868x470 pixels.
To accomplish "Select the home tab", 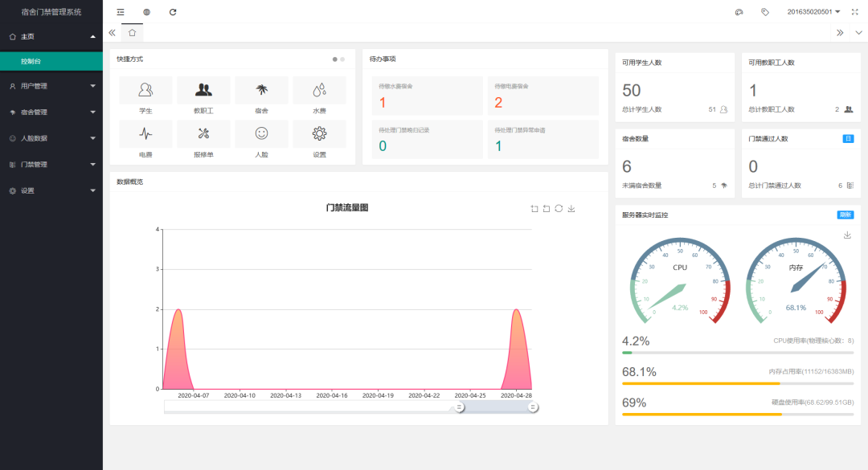I will (133, 33).
